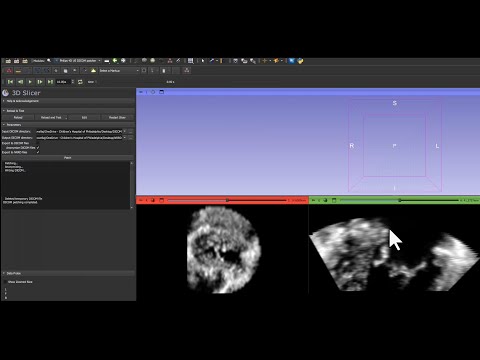This screenshot has width=480, height=360.
Task: Click the red axial ultrasound slice image
Action: coord(224,250)
